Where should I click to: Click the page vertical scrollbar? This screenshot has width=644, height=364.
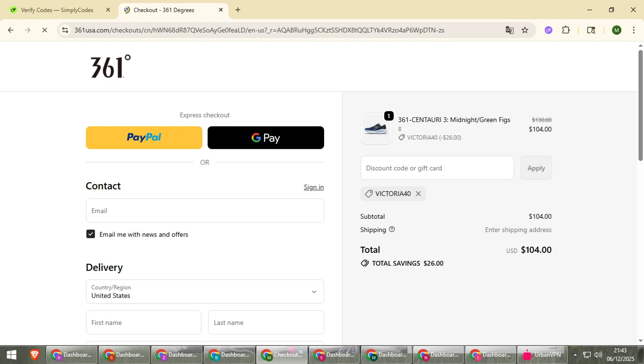pyautogui.click(x=641, y=105)
